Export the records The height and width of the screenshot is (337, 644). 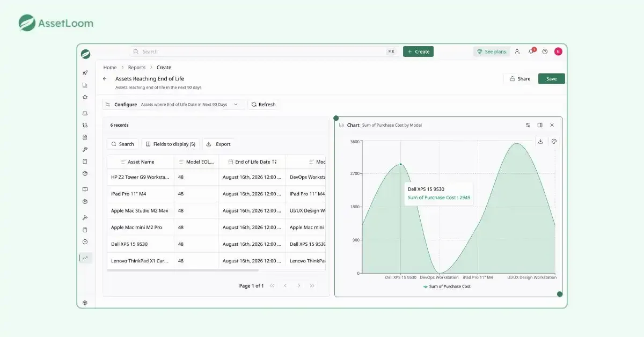coord(218,144)
